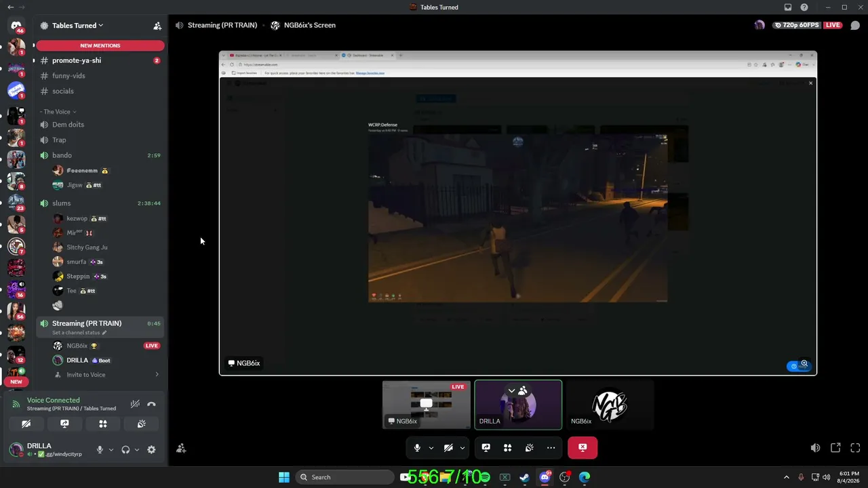The width and height of the screenshot is (868, 488).
Task: Click the taskbar Search box
Action: pos(345,477)
